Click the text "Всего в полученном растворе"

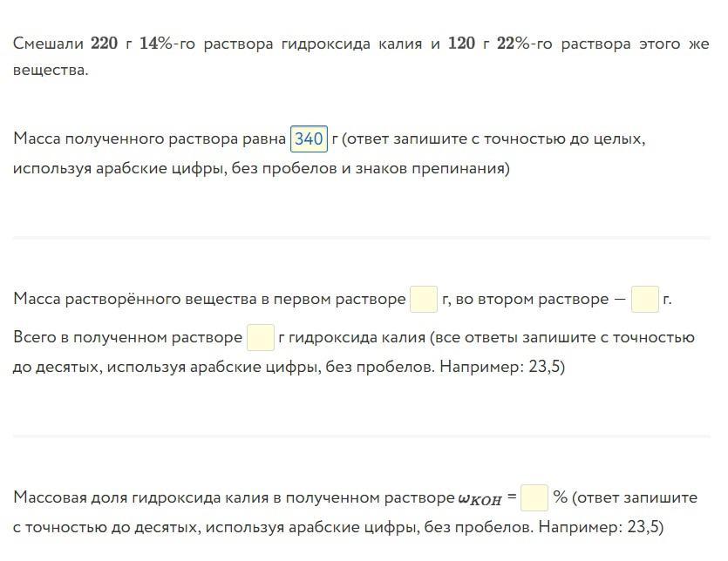127,338
